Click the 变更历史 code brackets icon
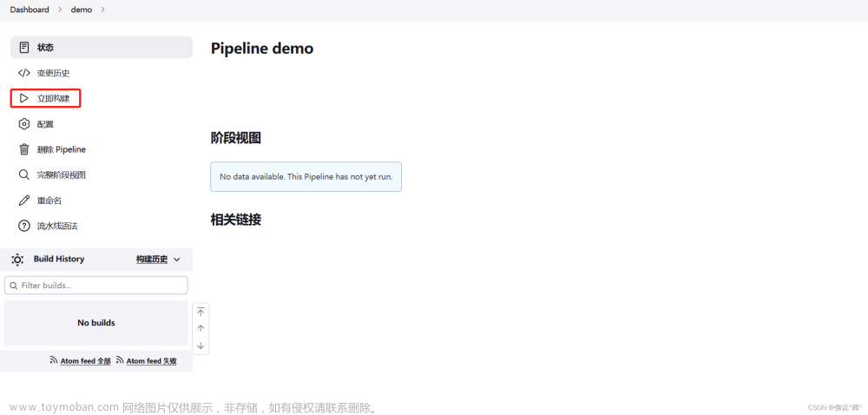 click(x=23, y=73)
